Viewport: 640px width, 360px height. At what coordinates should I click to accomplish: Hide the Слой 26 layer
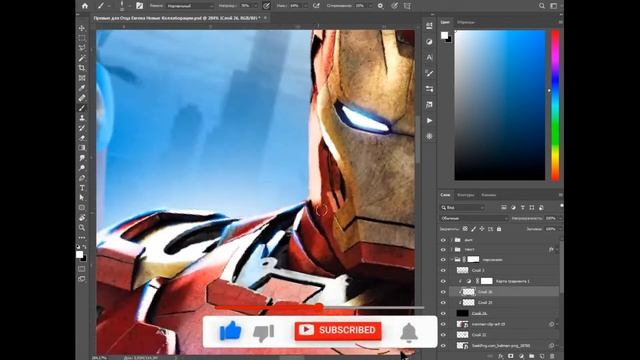[443, 292]
